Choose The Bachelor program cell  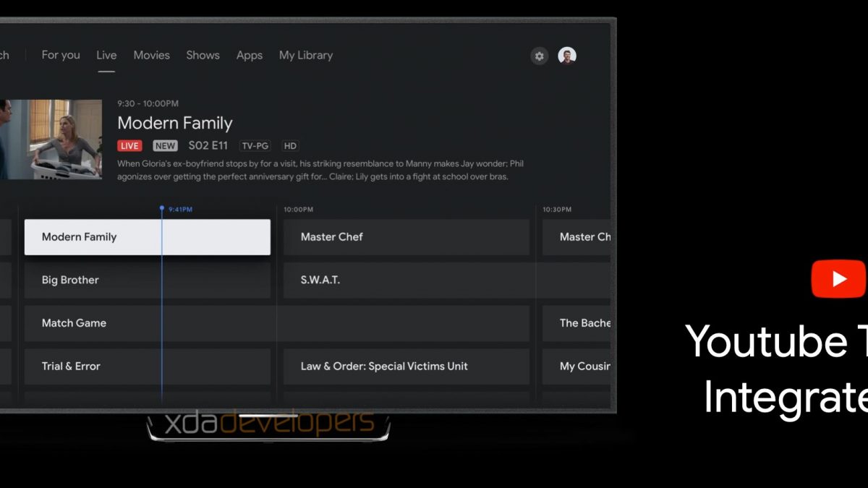tap(578, 323)
